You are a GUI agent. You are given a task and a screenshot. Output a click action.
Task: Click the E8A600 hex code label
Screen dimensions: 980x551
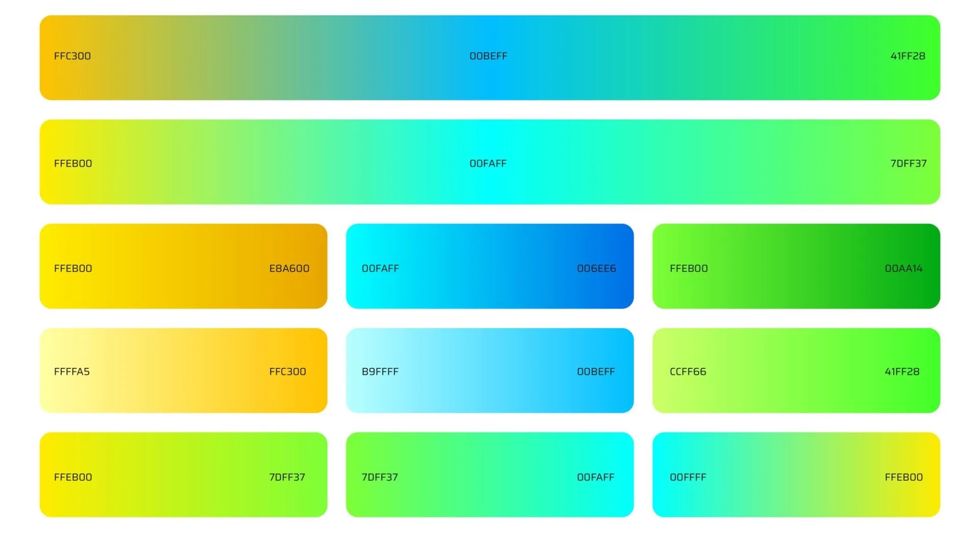[289, 268]
